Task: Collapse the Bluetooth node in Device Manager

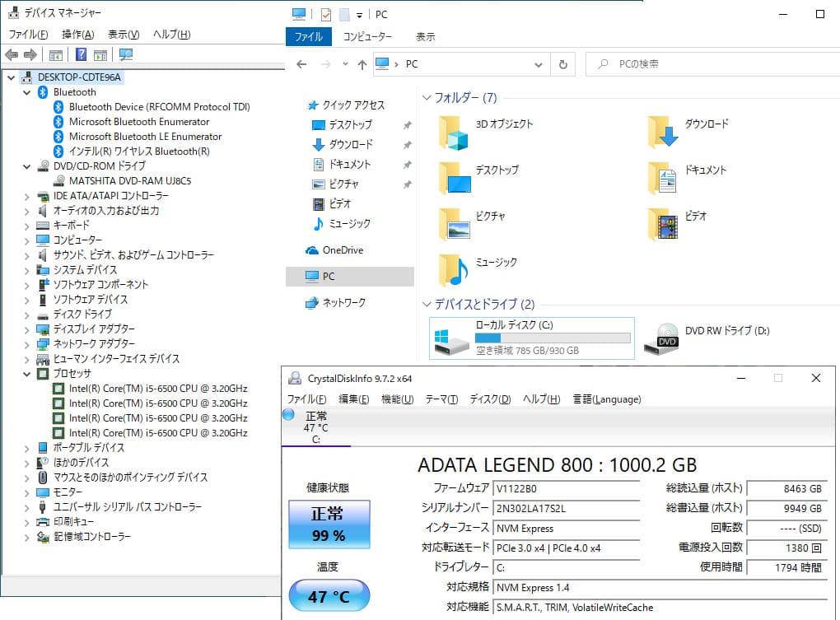Action: tap(26, 91)
